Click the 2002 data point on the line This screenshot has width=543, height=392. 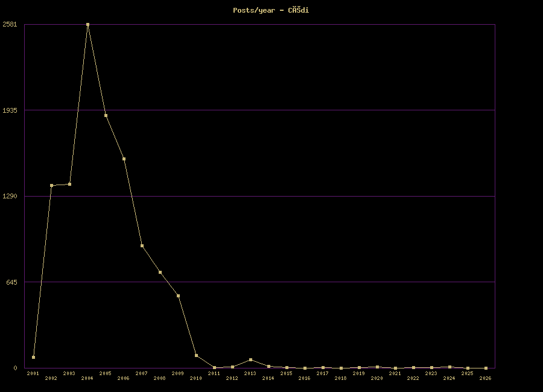click(51, 186)
